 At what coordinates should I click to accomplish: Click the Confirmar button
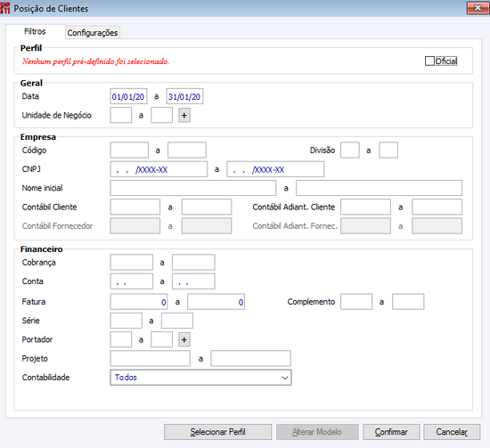(x=391, y=432)
